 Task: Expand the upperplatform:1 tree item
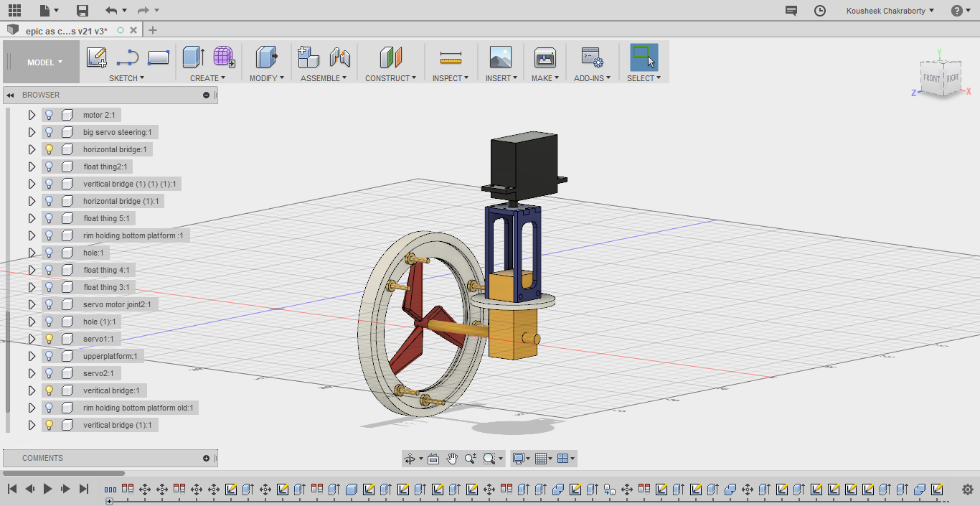tap(31, 355)
